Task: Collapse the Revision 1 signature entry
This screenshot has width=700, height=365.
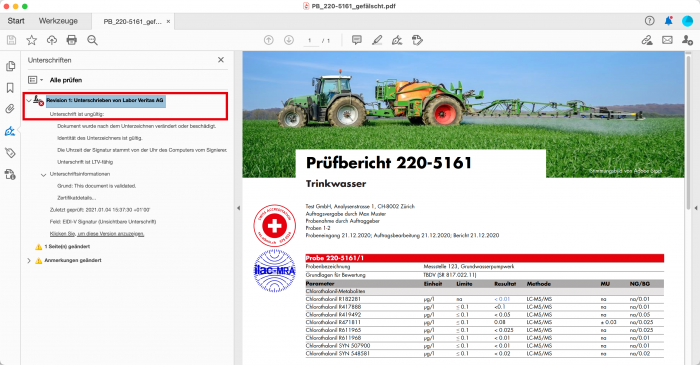Action: click(x=29, y=101)
